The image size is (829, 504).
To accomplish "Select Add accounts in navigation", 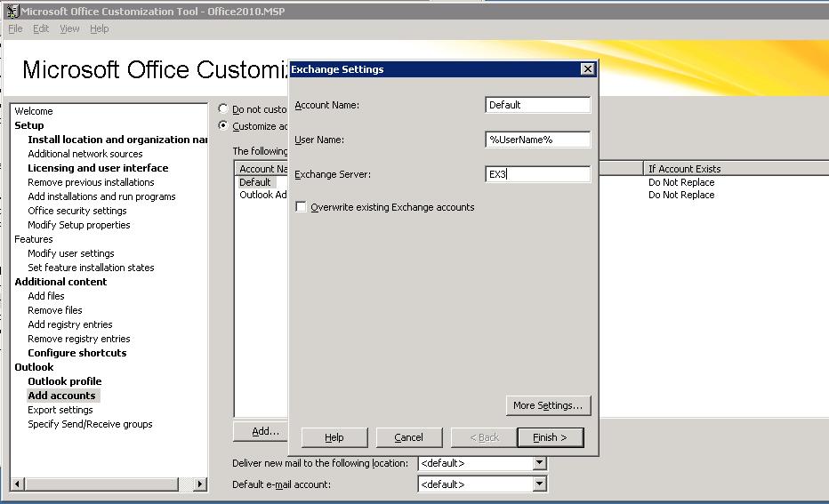I will (62, 396).
